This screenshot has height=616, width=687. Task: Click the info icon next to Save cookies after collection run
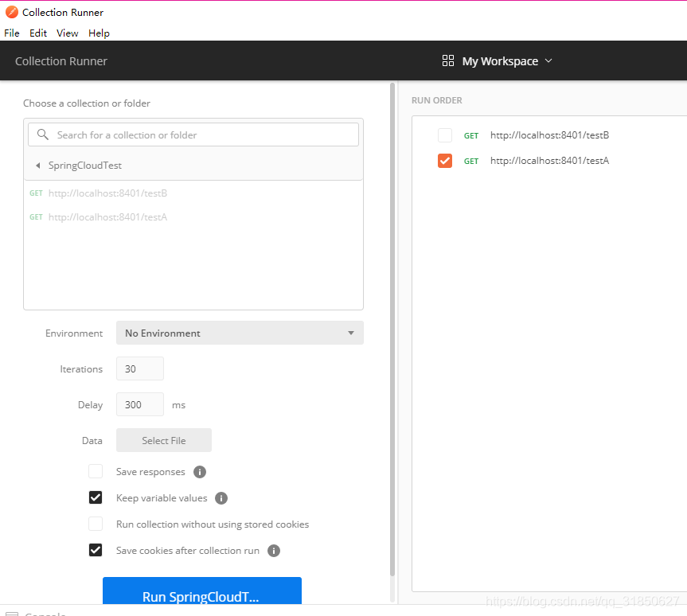click(274, 551)
